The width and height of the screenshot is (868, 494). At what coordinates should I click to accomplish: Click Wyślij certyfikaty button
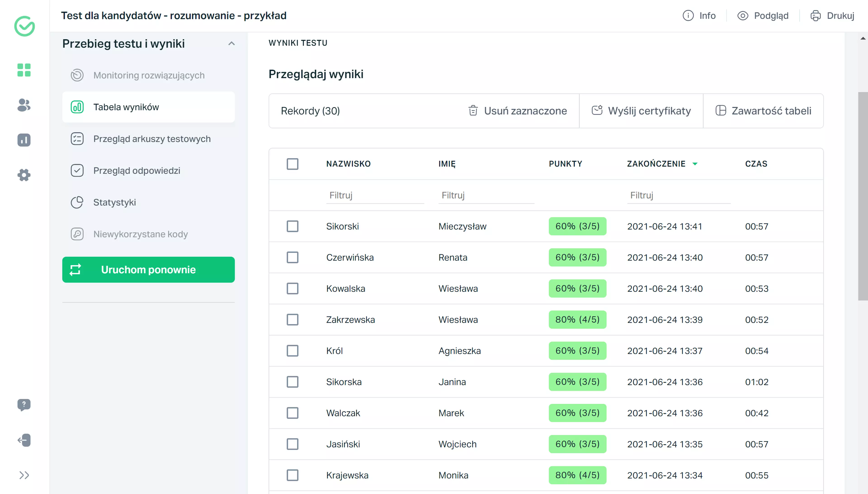[641, 111]
